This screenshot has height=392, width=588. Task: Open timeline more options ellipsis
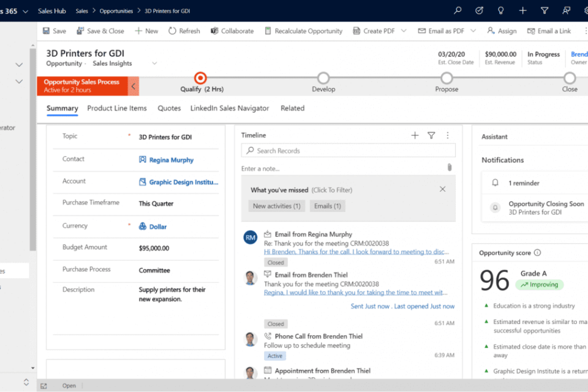[448, 135]
